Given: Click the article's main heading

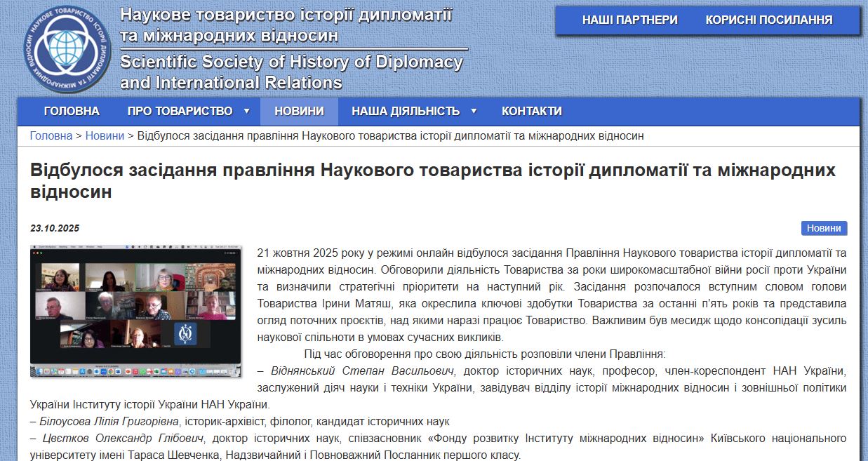Looking at the screenshot, I should [433, 180].
